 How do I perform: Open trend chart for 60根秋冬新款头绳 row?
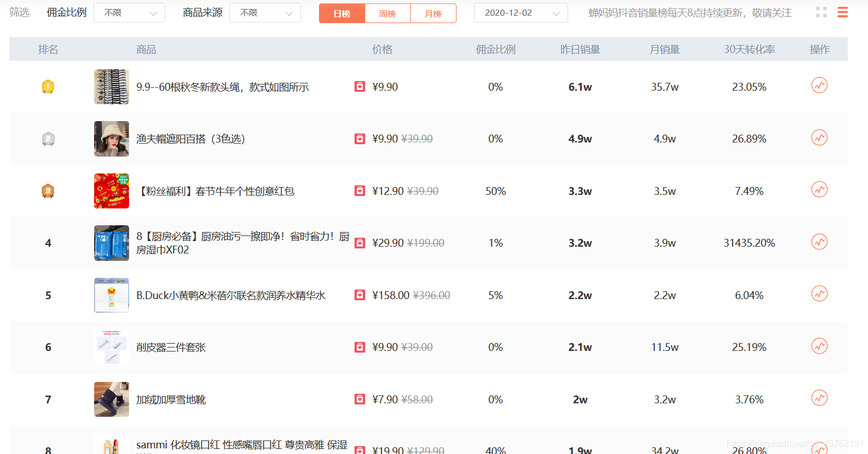tap(819, 86)
